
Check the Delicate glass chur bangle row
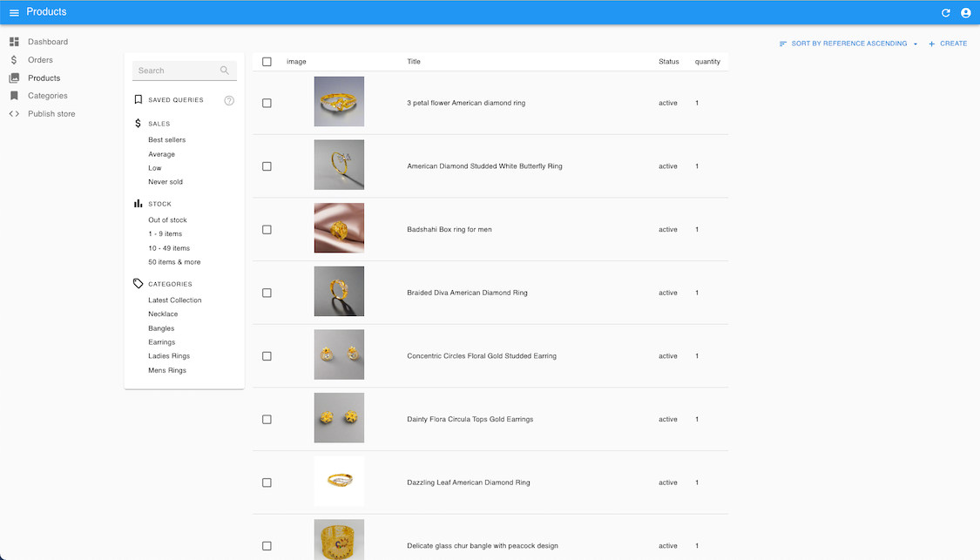[x=267, y=546]
